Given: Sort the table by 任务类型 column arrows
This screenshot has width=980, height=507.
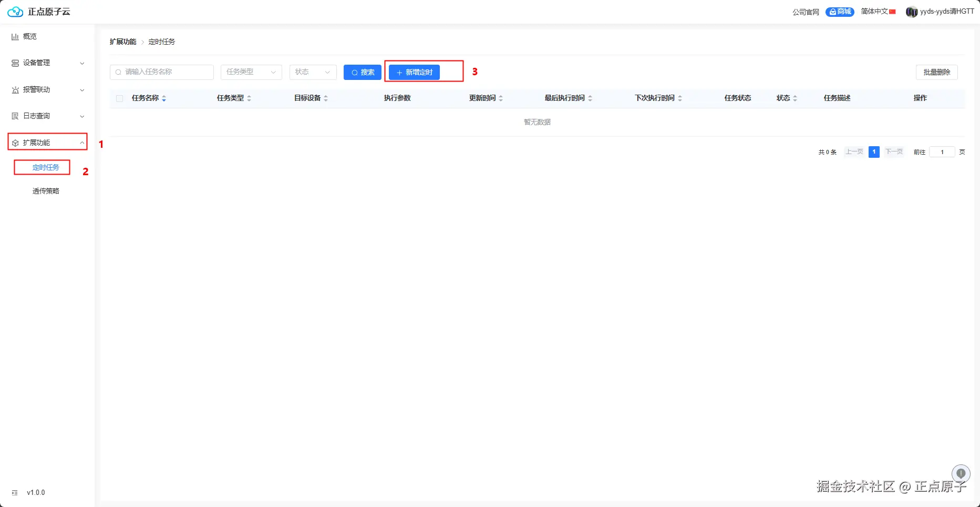Looking at the screenshot, I should pos(249,98).
